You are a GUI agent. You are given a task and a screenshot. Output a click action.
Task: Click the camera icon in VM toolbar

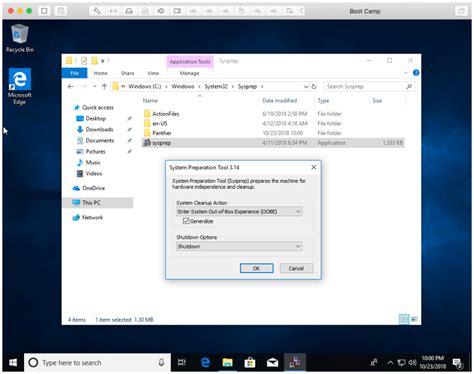click(x=177, y=11)
